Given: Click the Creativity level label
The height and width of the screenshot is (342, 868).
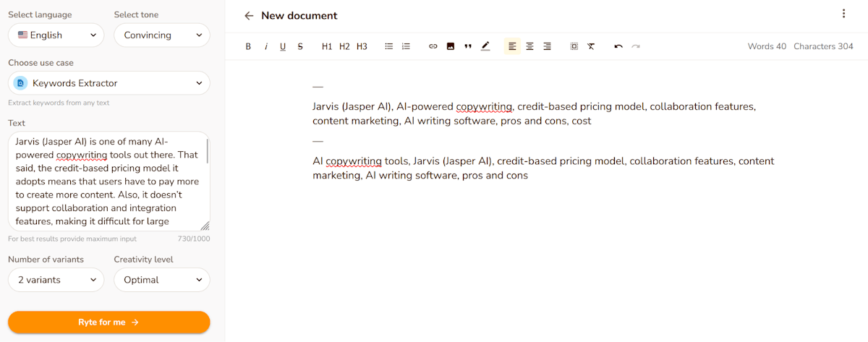Looking at the screenshot, I should (x=144, y=259).
